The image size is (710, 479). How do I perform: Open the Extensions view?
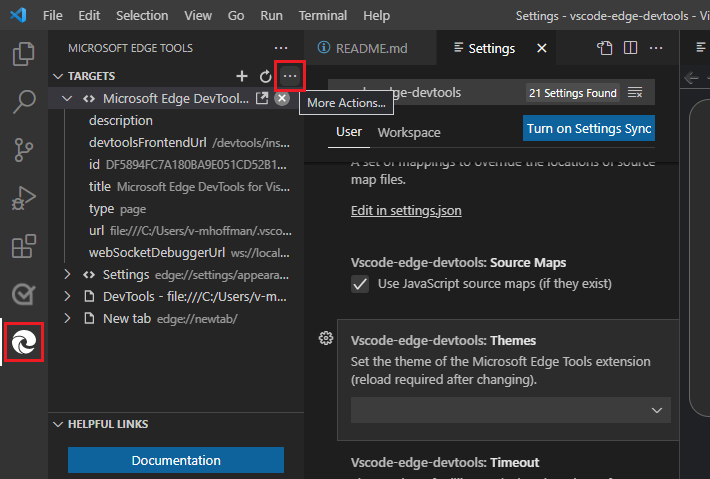(24, 246)
